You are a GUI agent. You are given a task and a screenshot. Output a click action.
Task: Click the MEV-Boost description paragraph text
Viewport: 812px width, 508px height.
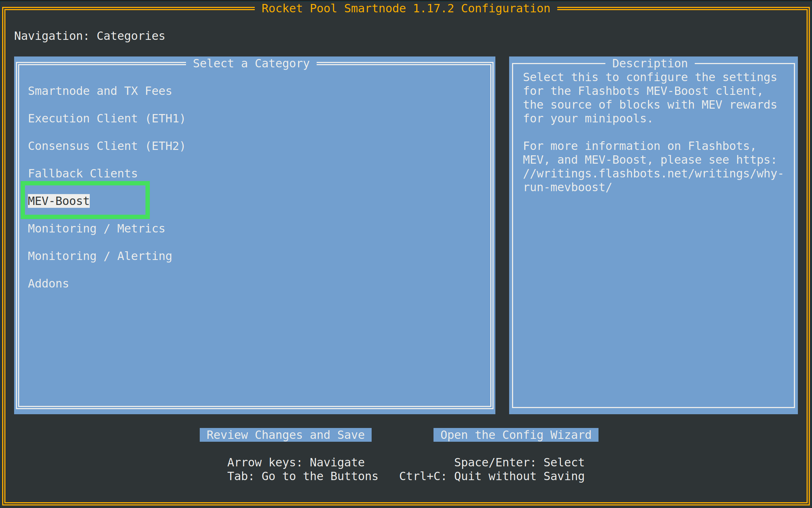click(650, 98)
